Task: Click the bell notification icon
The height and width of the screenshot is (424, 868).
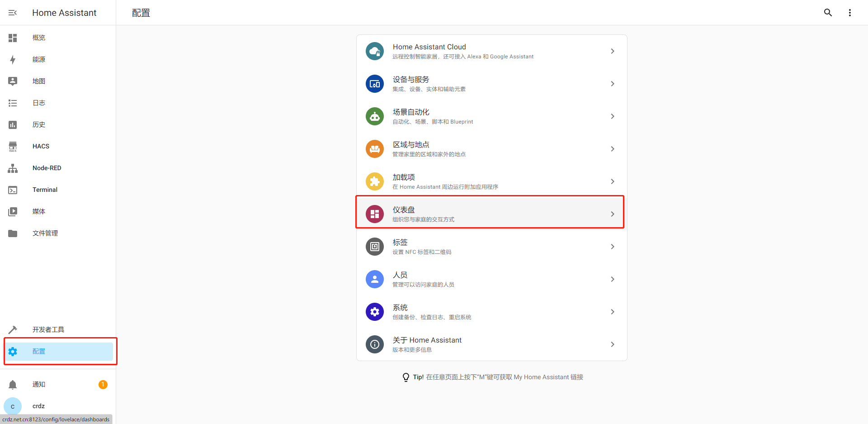Action: pos(13,385)
